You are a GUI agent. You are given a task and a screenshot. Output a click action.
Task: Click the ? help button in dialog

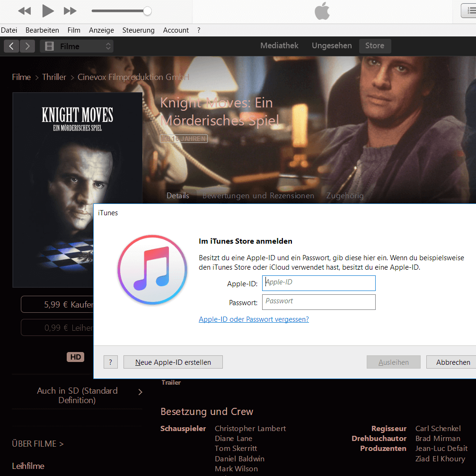point(111,362)
